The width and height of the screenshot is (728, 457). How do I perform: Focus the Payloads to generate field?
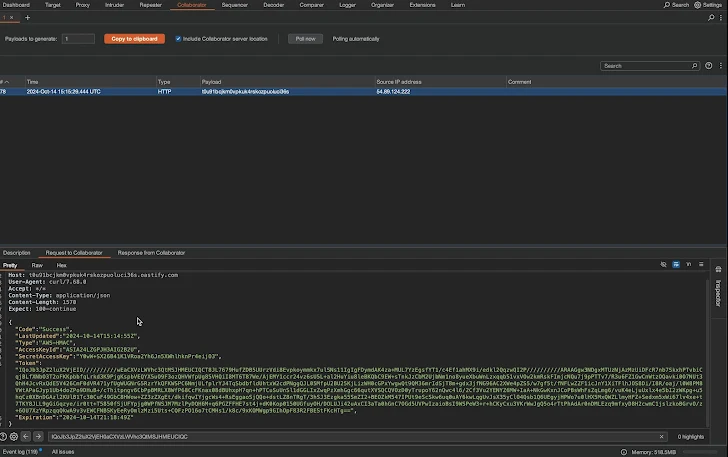(x=78, y=39)
